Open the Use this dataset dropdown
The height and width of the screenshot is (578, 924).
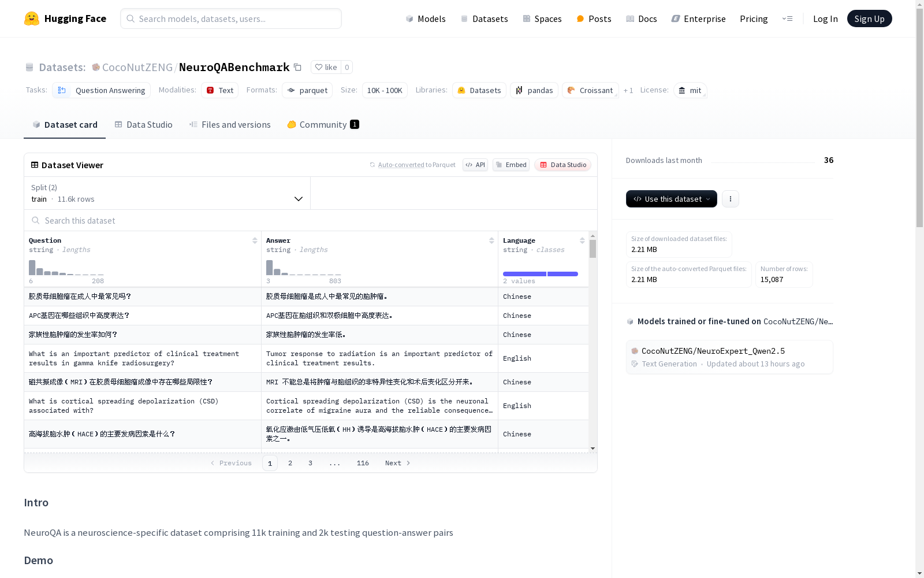[672, 199]
